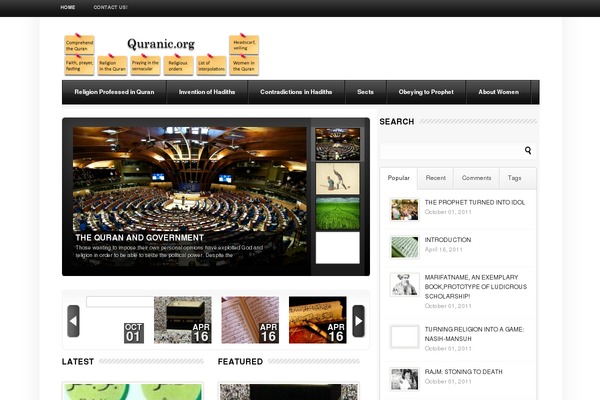Open 'Faith, prayer, fasting' sticky note

[79, 65]
